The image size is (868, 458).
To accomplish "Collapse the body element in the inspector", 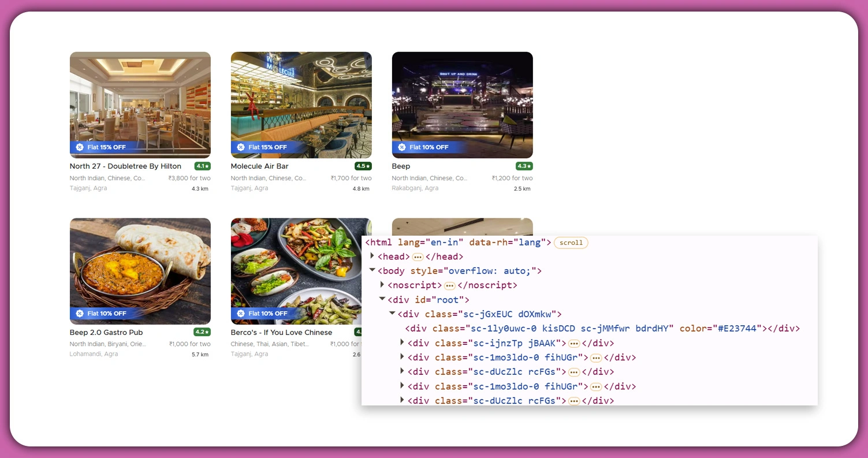I will point(372,270).
